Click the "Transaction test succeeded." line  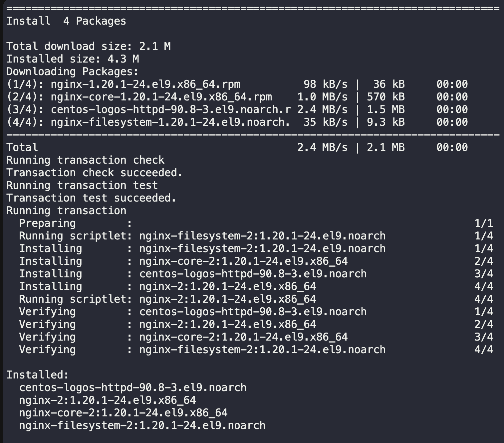[91, 198]
